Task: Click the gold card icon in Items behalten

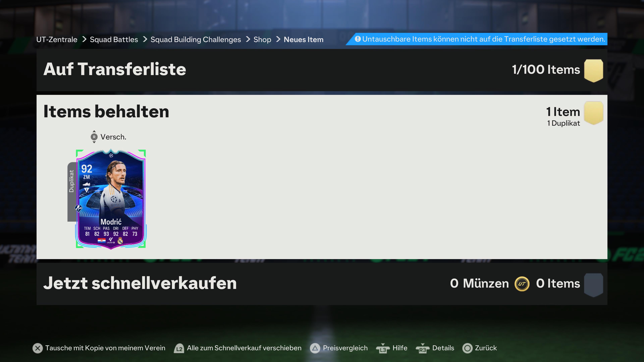Action: point(594,113)
